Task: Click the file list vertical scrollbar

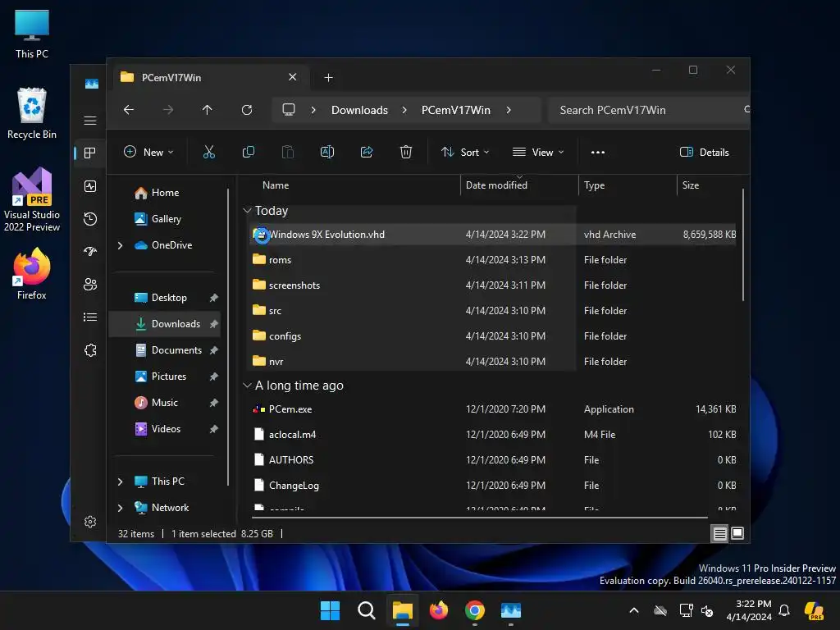Action: [743, 244]
